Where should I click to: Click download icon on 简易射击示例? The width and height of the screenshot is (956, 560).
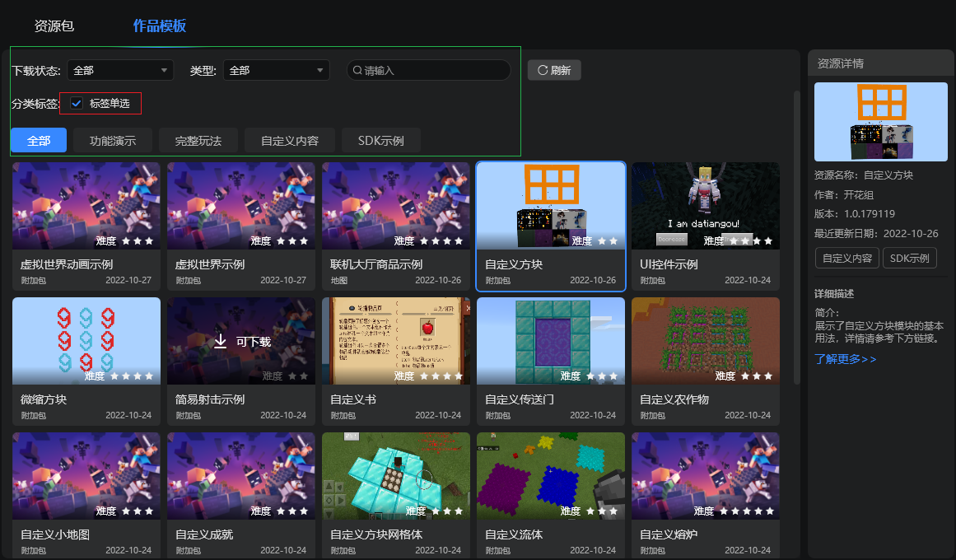click(x=220, y=341)
